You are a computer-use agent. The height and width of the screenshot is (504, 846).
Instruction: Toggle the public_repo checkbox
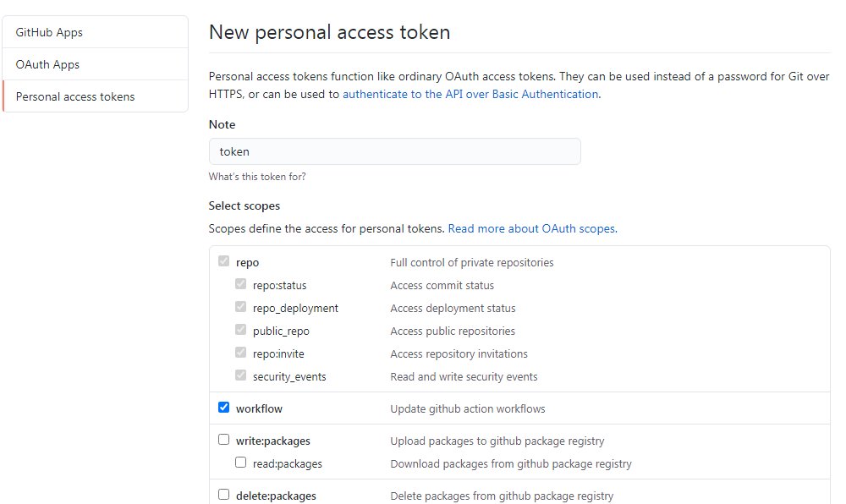[240, 330]
